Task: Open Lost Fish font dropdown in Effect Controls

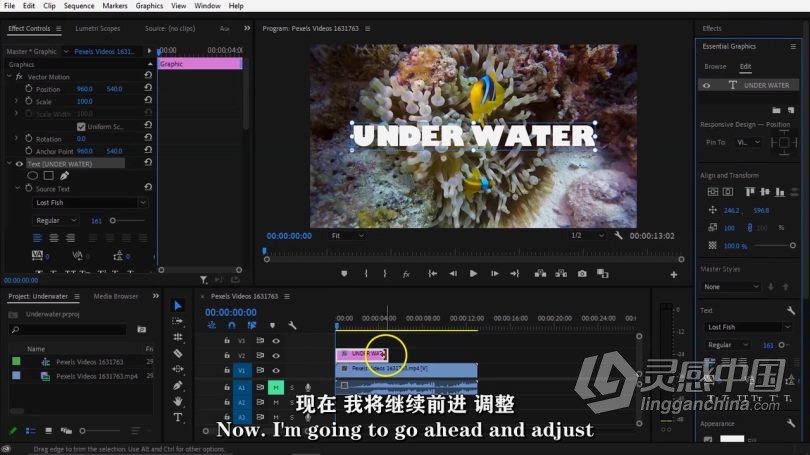Action: click(90, 202)
